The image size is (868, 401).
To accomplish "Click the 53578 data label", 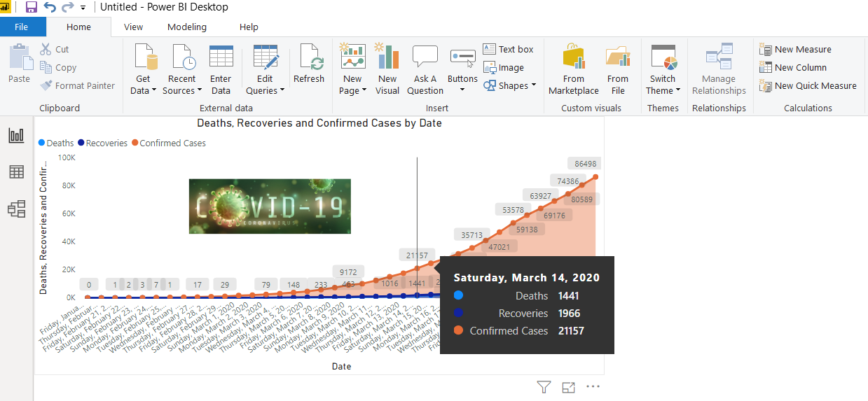I will [x=514, y=210].
